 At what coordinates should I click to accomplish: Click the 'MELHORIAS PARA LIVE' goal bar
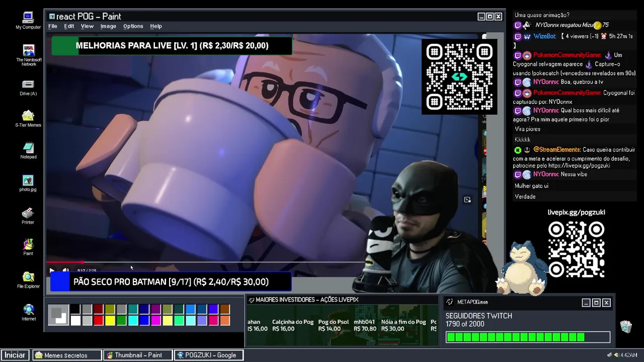tap(172, 46)
